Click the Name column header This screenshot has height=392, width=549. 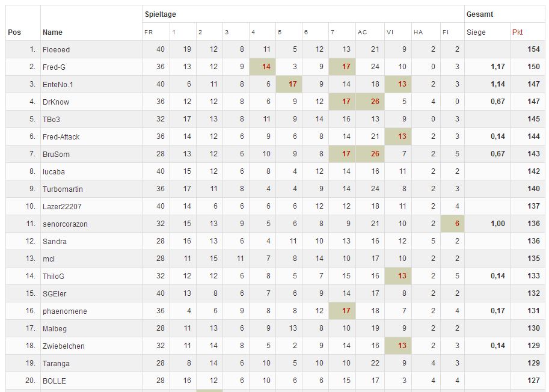pyautogui.click(x=52, y=32)
